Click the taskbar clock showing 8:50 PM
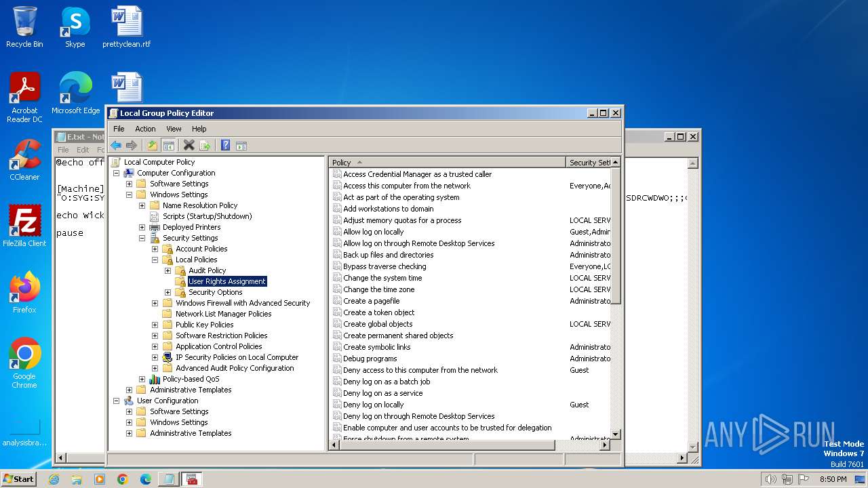Screen dimensions: 868x488 click(x=833, y=479)
